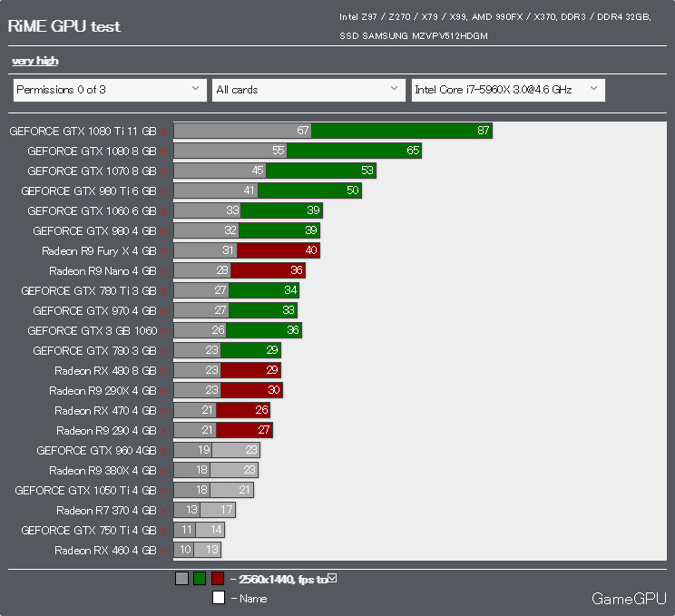This screenshot has height=616, width=675.
Task: Click the GEFORCE GTX 1050 Ti 4 GB label
Action: click(85, 490)
